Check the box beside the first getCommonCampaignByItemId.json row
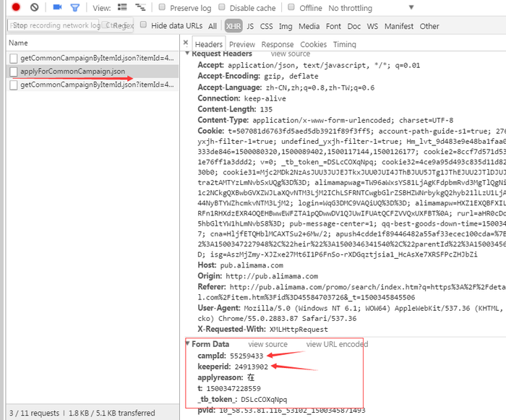Screen dimensions: 506x420 pos(14,59)
